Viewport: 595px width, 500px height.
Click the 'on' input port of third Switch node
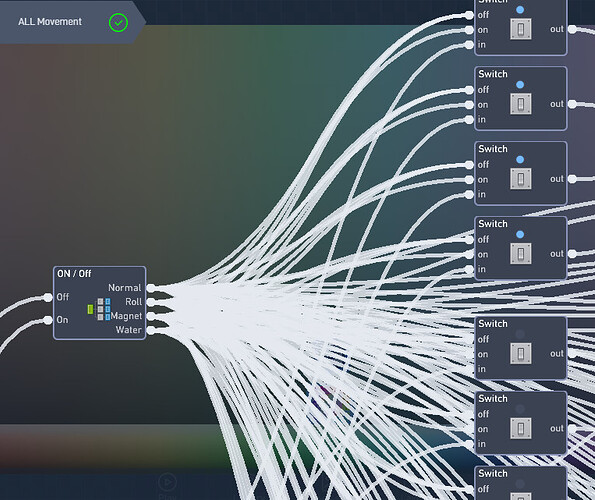[469, 180]
